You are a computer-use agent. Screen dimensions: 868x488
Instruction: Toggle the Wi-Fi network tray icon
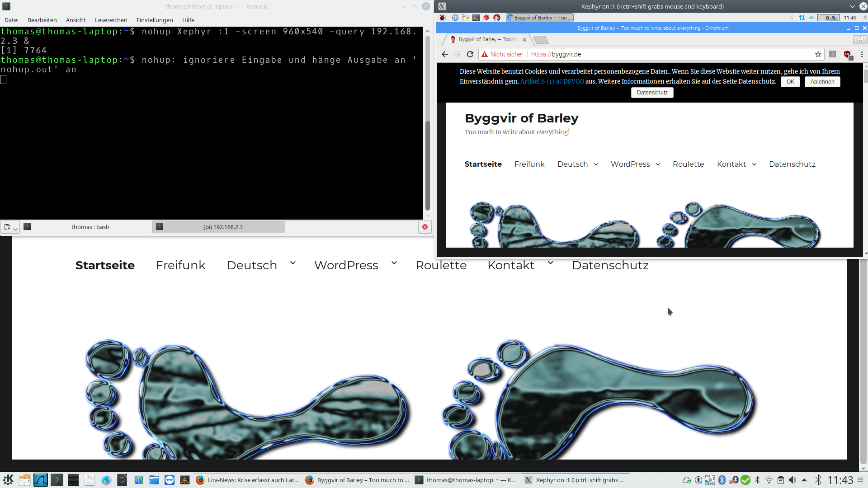(769, 480)
